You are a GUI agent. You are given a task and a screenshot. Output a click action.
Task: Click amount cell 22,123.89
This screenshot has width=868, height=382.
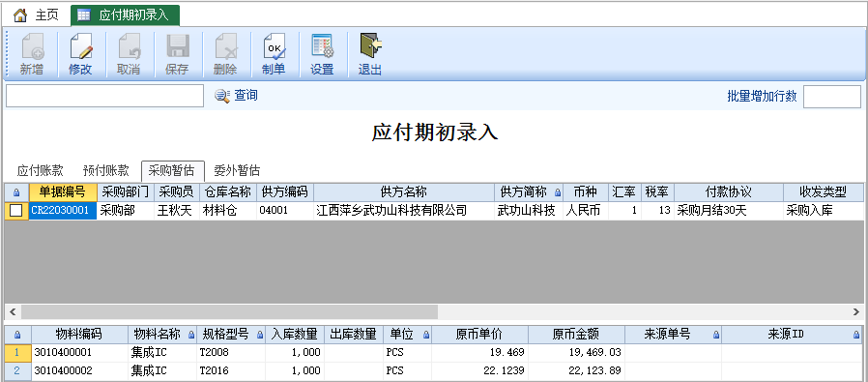(576, 370)
